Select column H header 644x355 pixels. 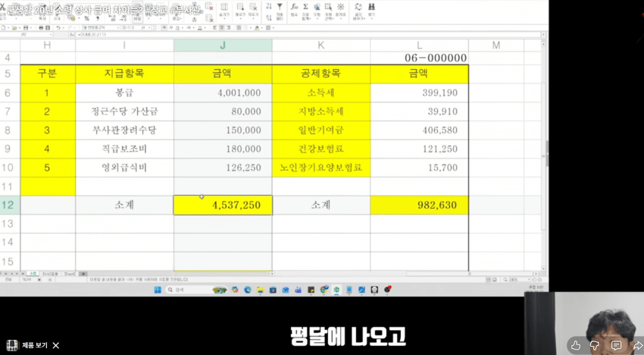[x=48, y=46]
